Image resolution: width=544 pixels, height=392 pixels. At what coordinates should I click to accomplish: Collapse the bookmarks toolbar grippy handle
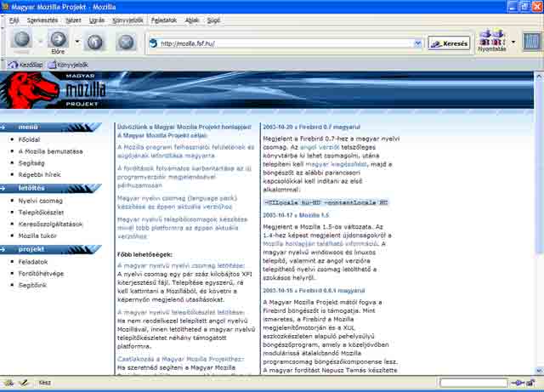coord(3,65)
